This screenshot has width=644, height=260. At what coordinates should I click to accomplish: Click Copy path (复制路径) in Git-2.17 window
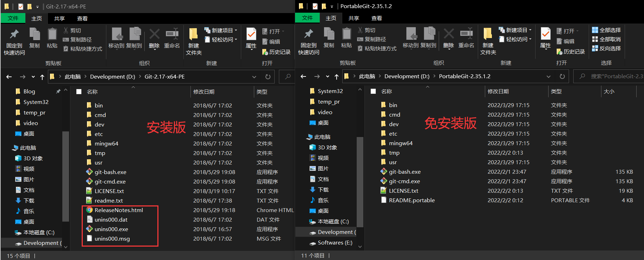77,40
